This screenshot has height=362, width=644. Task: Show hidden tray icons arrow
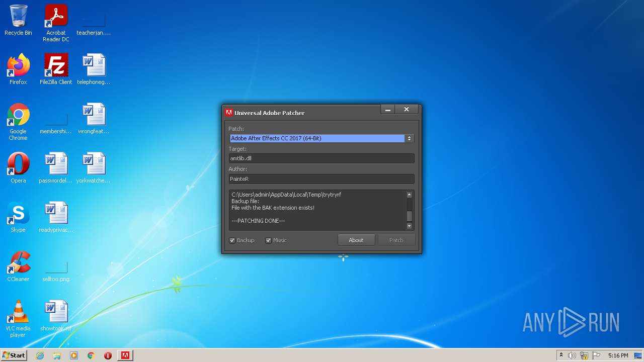pos(561,355)
